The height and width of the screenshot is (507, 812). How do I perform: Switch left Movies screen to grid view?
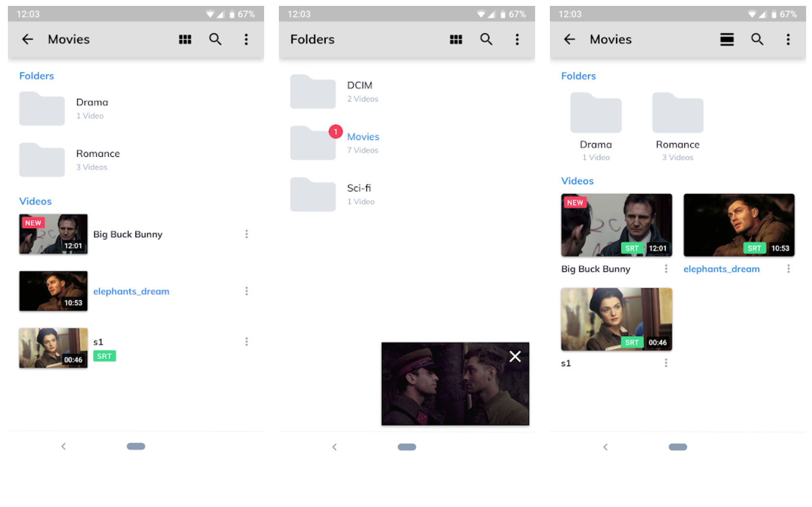(185, 39)
